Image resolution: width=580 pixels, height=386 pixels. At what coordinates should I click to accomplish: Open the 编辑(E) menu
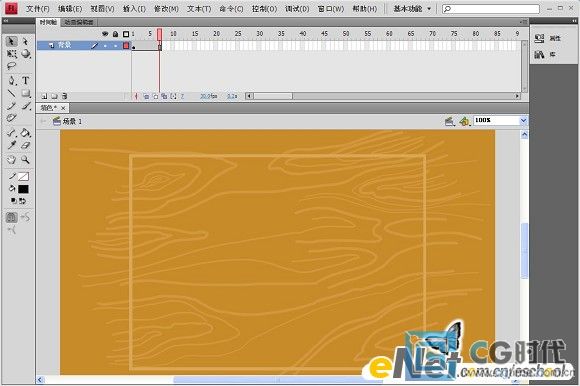pos(70,9)
